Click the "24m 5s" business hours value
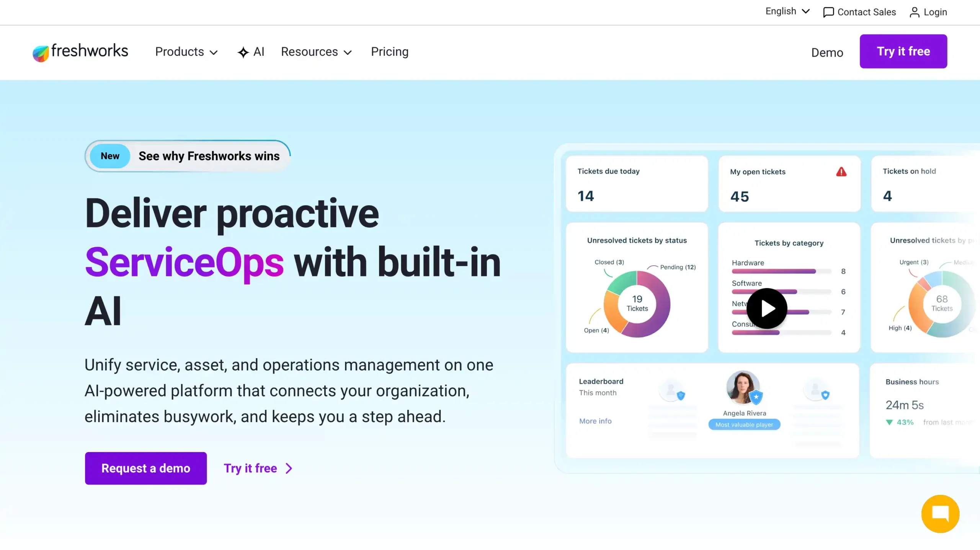Viewport: 980px width, 550px height. 905,405
